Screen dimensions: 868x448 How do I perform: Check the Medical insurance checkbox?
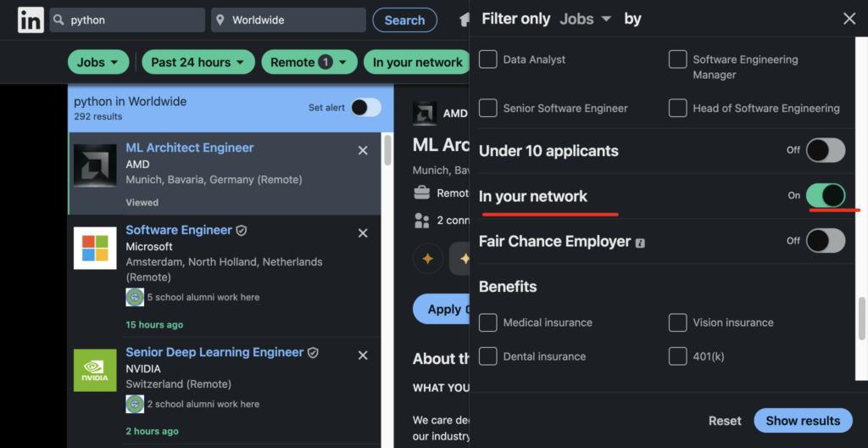click(488, 322)
